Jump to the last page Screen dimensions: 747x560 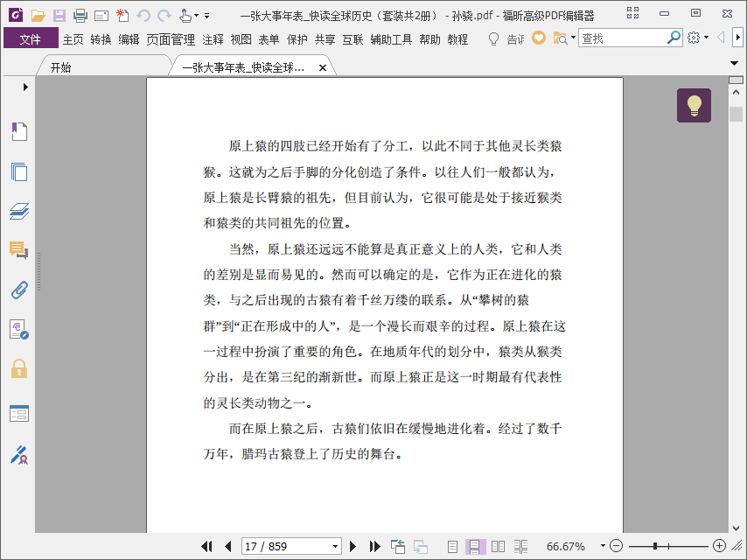(x=374, y=546)
